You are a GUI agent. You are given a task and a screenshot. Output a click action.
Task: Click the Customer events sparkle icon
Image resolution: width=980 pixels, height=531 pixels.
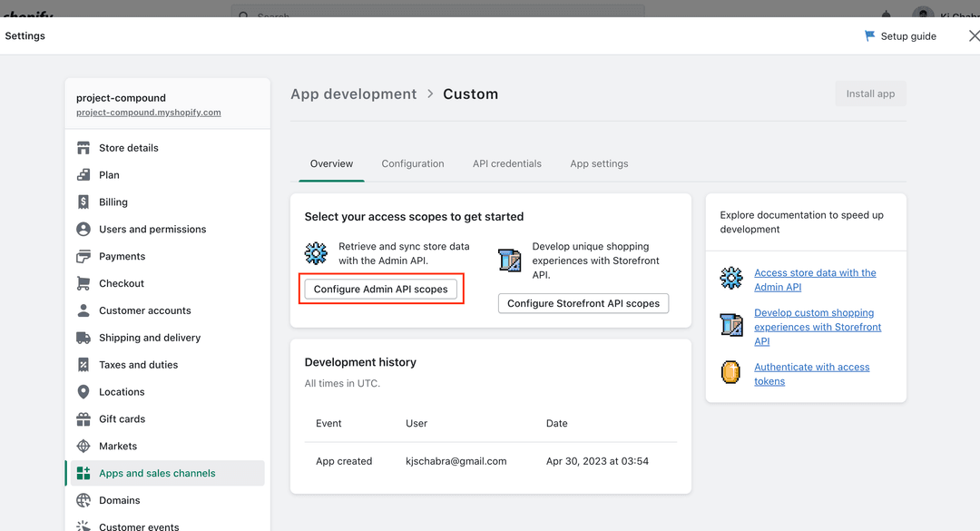pos(83,526)
